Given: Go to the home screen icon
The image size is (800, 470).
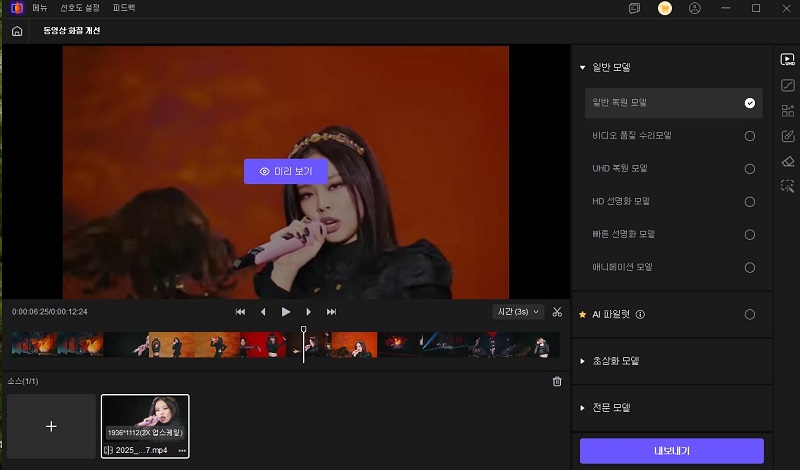Looking at the screenshot, I should point(17,31).
